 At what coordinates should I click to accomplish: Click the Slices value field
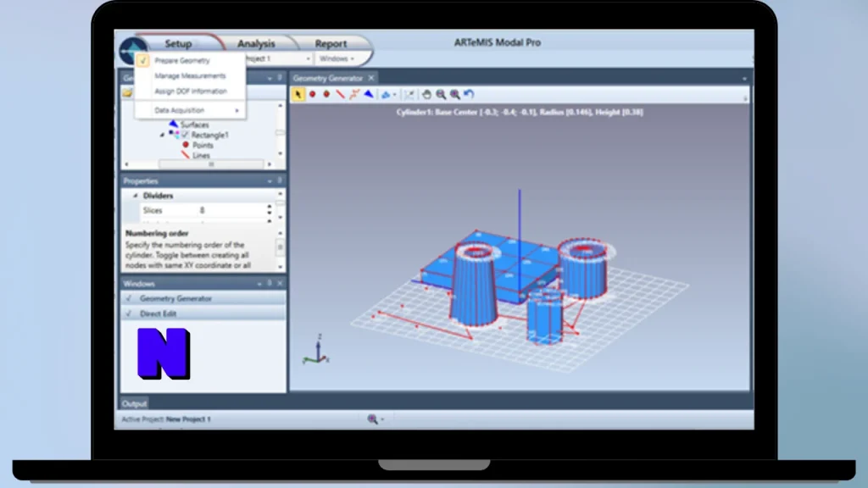pos(231,210)
